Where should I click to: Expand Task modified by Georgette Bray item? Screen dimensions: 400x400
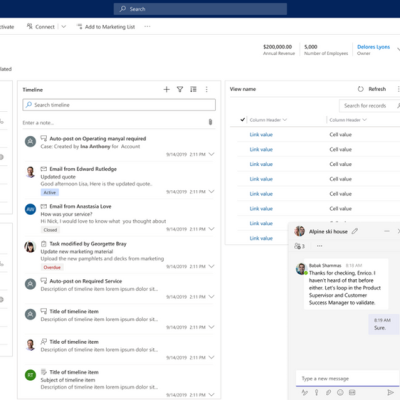211,266
